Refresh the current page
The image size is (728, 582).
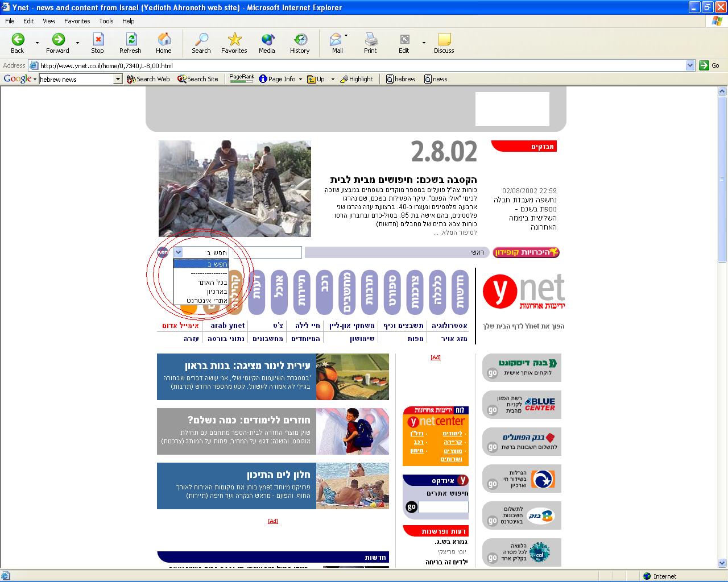(130, 43)
